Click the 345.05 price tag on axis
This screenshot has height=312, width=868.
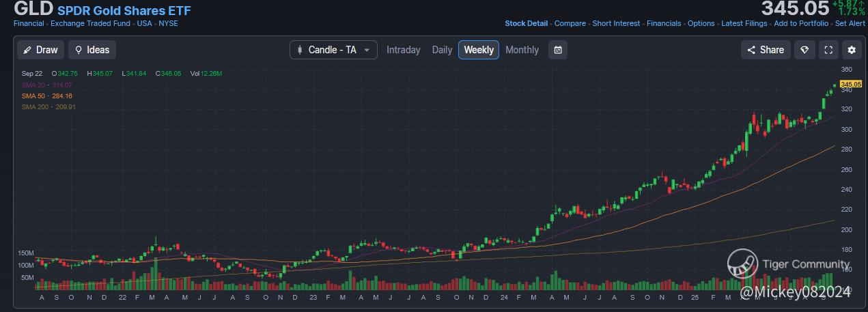click(851, 84)
